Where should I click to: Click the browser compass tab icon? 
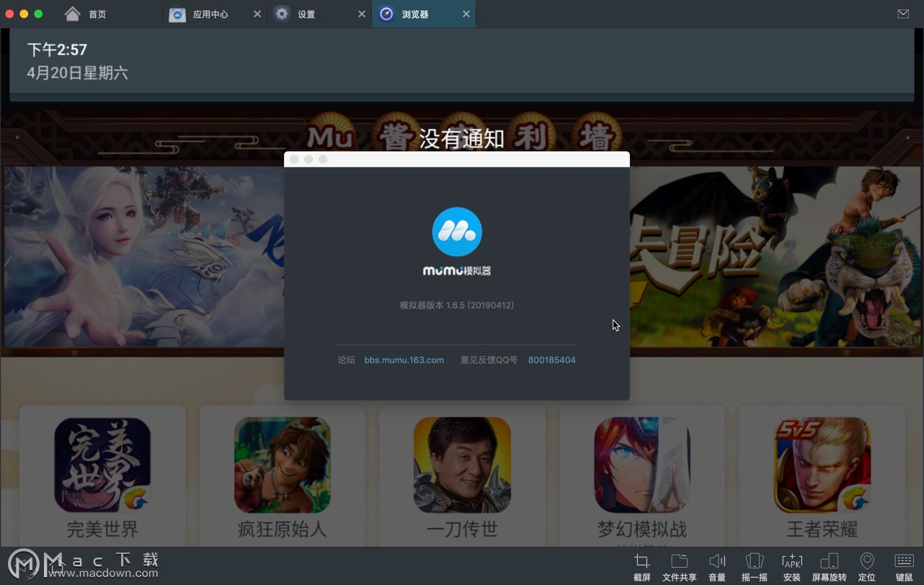[387, 14]
